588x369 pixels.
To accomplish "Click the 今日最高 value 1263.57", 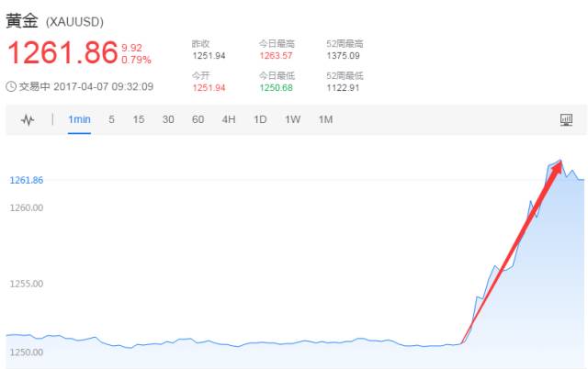I will tap(274, 56).
